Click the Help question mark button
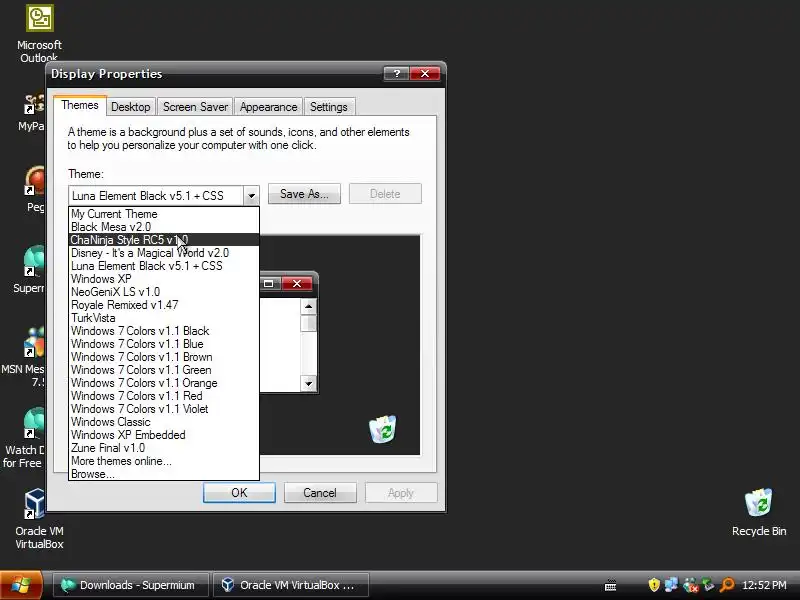The width and height of the screenshot is (800, 600). click(396, 73)
